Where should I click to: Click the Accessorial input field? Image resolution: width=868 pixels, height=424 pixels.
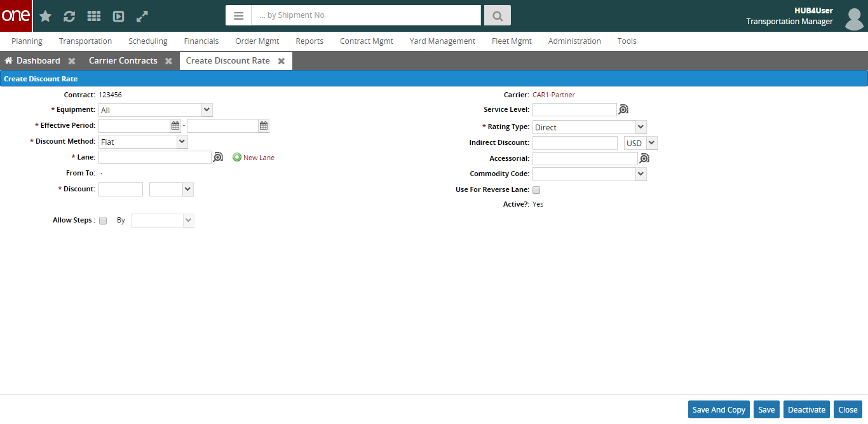point(585,158)
